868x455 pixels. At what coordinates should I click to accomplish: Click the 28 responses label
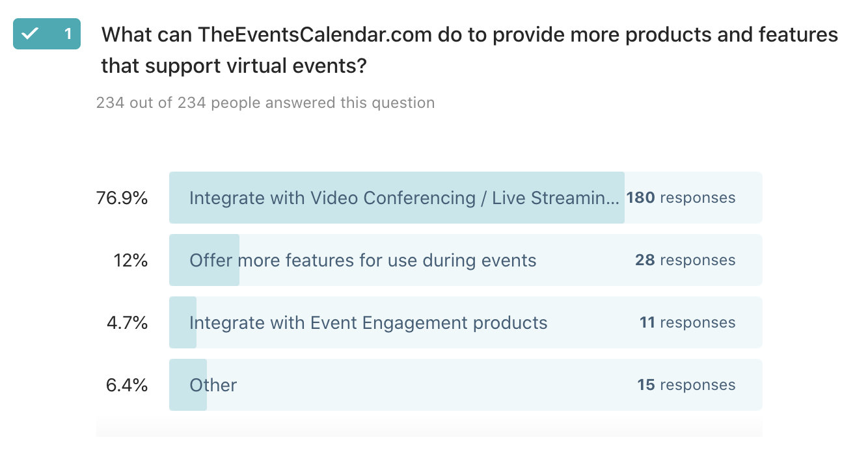[x=685, y=260]
